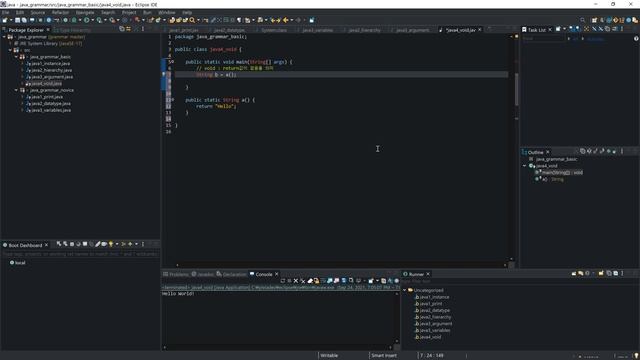
Task: Click the yellow Back navigation arrow
Action: coord(286,20)
